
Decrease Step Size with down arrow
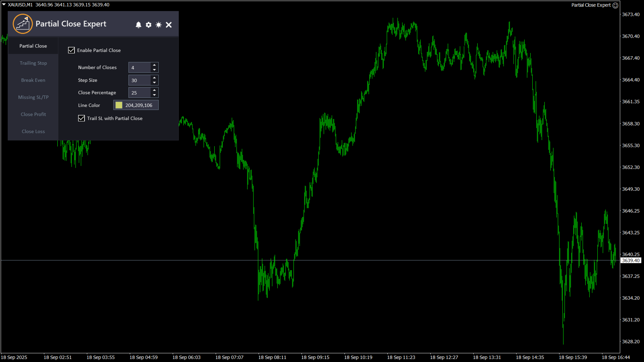pos(154,82)
